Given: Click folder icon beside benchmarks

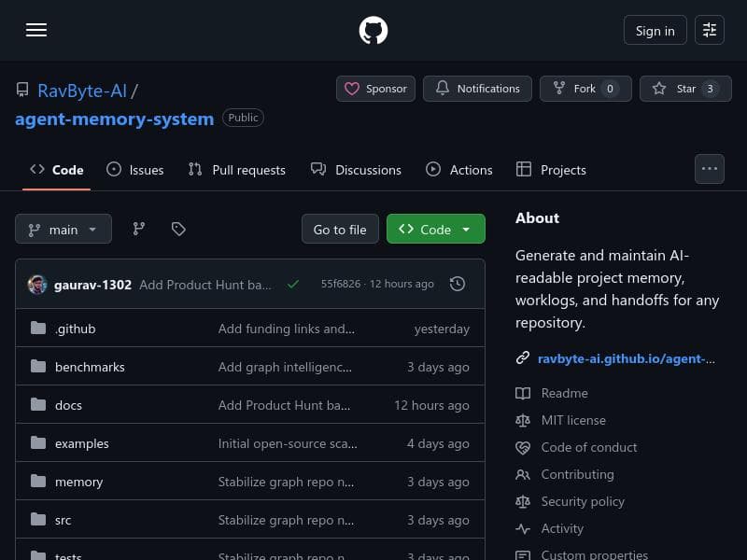Looking at the screenshot, I should (38, 366).
